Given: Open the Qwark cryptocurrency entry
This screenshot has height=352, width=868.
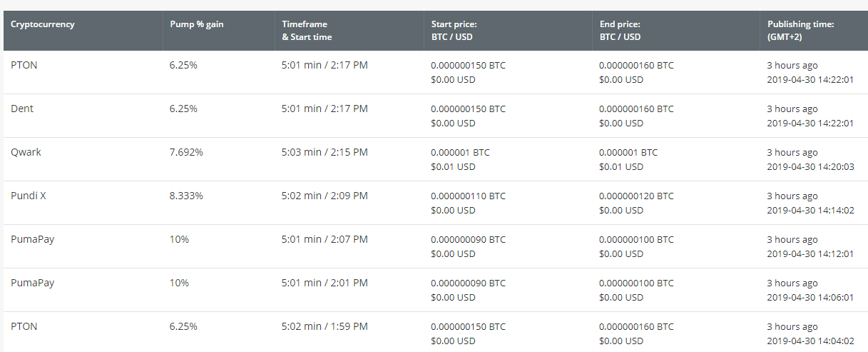Looking at the screenshot, I should (x=26, y=152).
